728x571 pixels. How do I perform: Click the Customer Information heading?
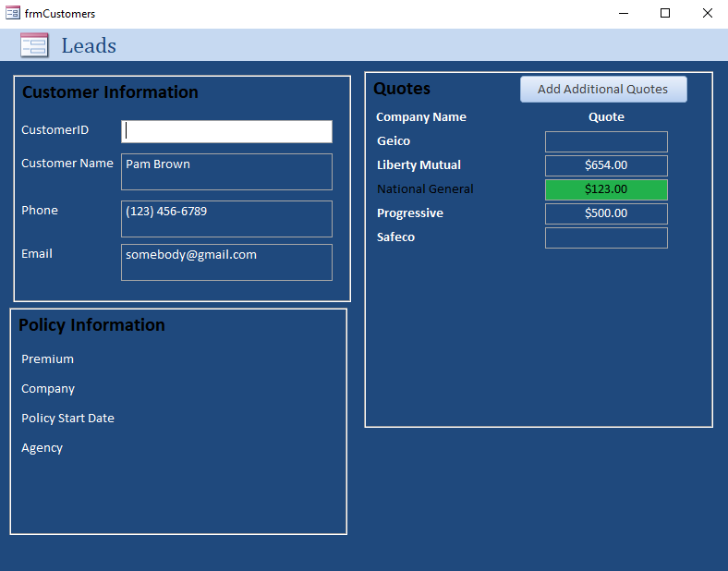(x=110, y=91)
